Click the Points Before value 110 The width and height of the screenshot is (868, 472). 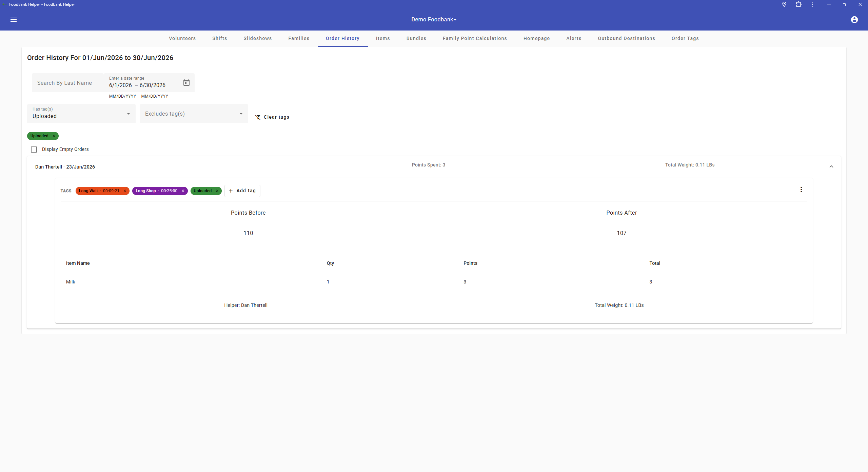tap(248, 233)
